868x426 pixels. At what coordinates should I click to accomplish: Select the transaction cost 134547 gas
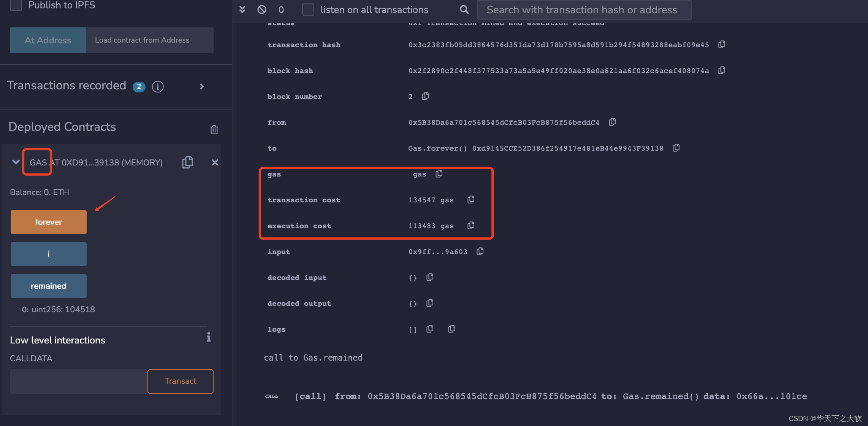coord(431,200)
